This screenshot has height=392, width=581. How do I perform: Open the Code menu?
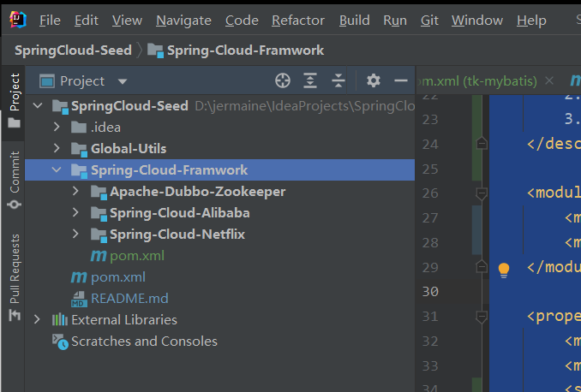coord(242,21)
